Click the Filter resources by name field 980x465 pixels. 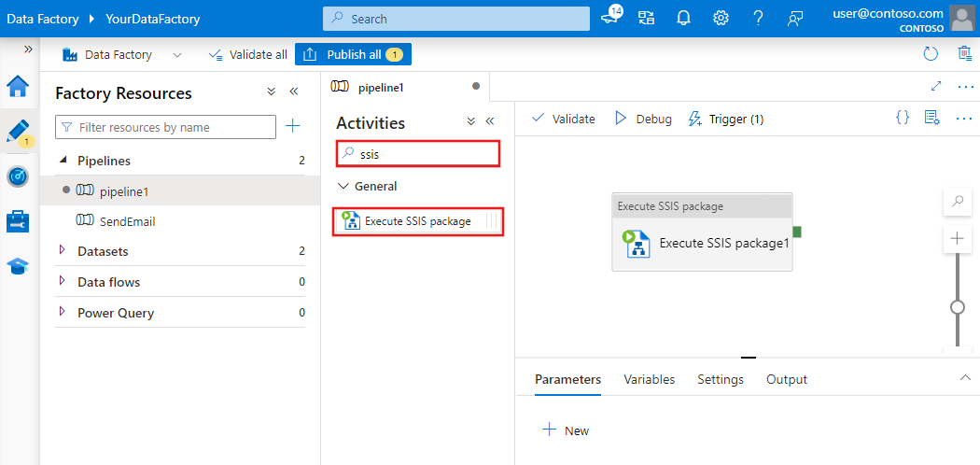[167, 127]
